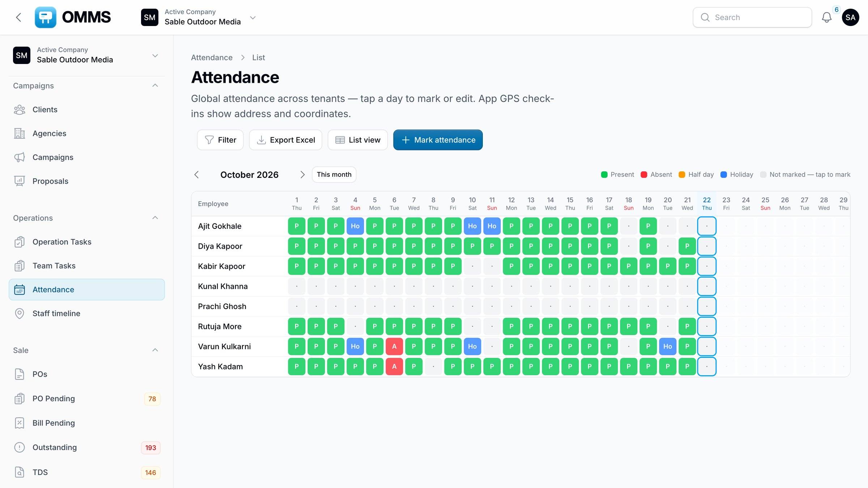The height and width of the screenshot is (488, 868).
Task: Click Outstanding badge showing 193
Action: click(x=150, y=448)
